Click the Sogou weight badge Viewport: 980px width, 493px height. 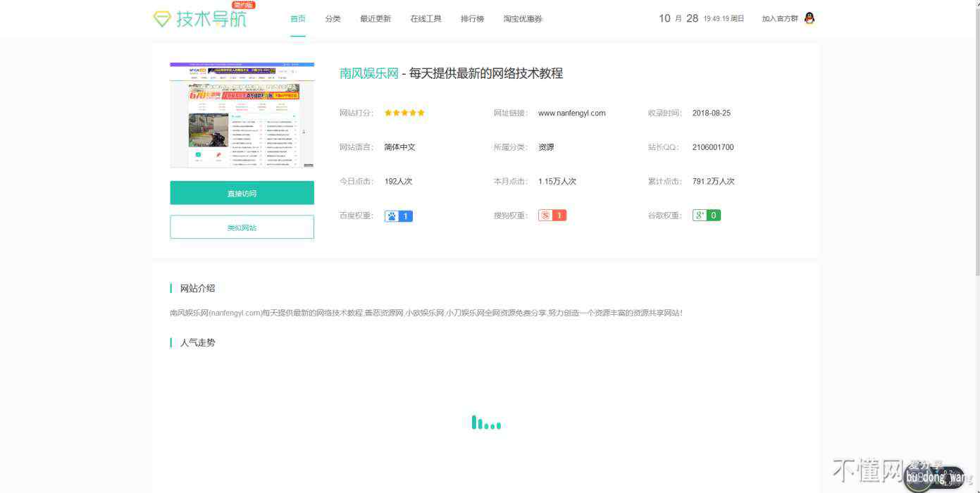click(552, 216)
